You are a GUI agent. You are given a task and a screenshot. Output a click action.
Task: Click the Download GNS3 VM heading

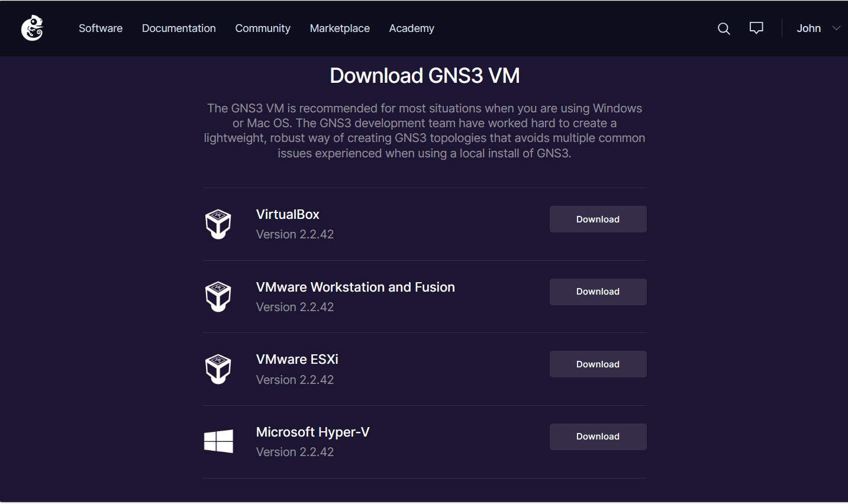point(424,76)
